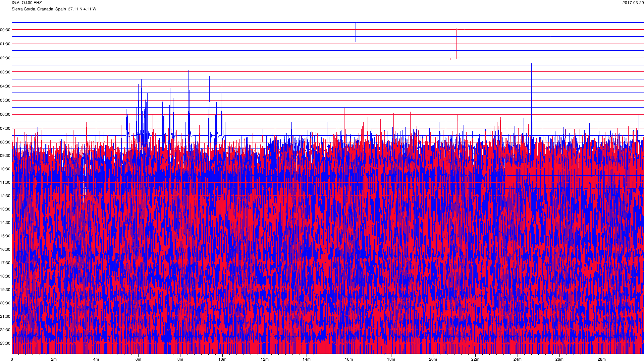
Task: Click the 2m axis tick label
Action: coord(54,359)
